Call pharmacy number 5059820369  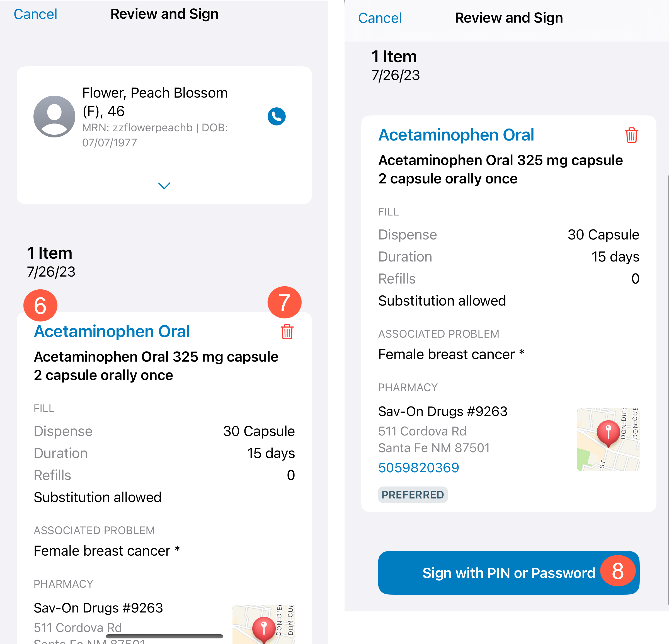[418, 467]
